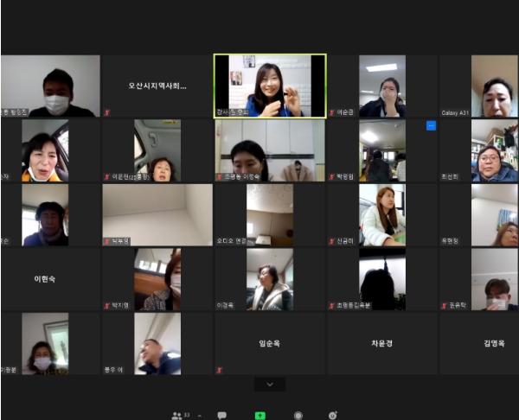
Task: Select the 오디오 연결 participant video
Action: 270,215
